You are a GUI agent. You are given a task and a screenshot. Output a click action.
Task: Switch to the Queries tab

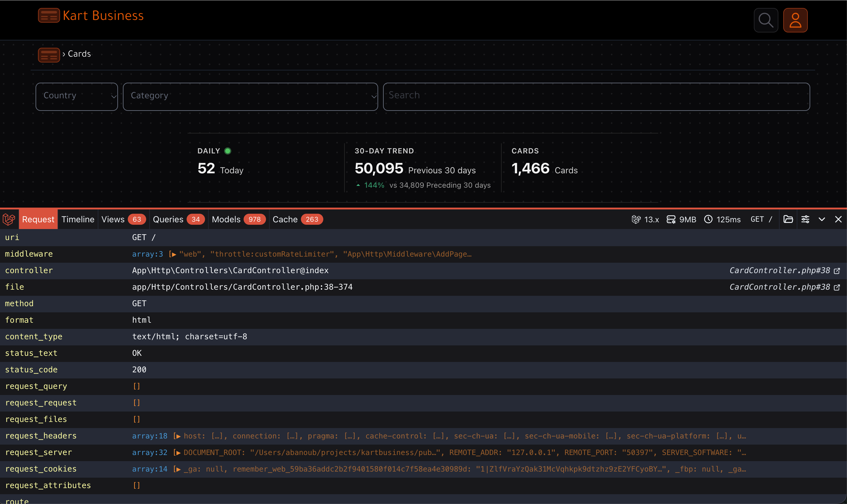[x=178, y=220]
